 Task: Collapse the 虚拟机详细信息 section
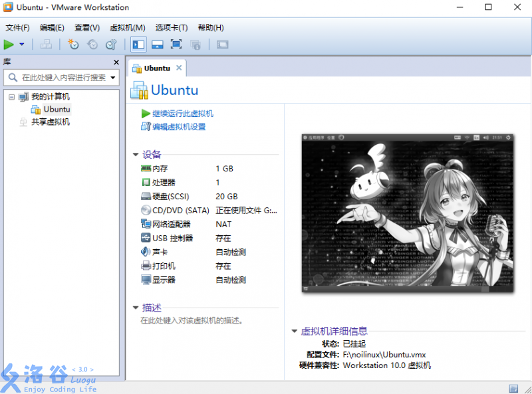coord(295,332)
